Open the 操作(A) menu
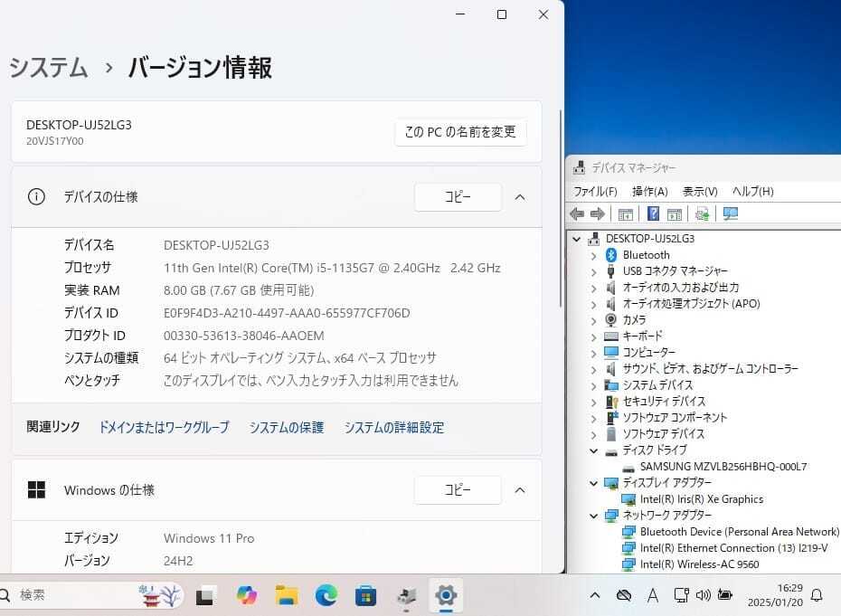 (x=649, y=192)
